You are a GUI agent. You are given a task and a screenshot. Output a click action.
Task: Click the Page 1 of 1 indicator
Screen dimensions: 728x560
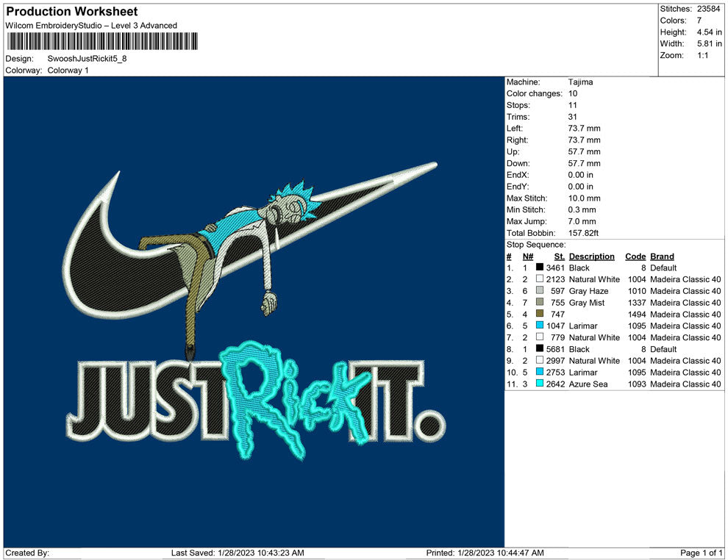(702, 553)
